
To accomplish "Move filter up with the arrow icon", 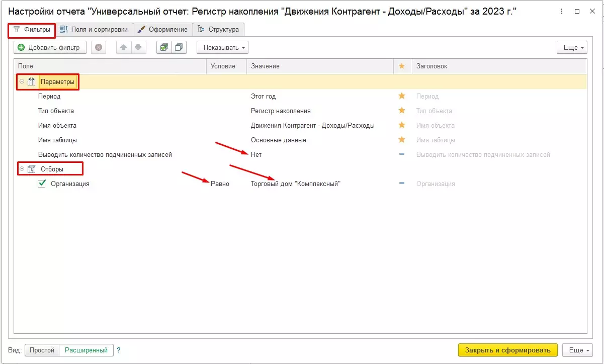I will (124, 47).
